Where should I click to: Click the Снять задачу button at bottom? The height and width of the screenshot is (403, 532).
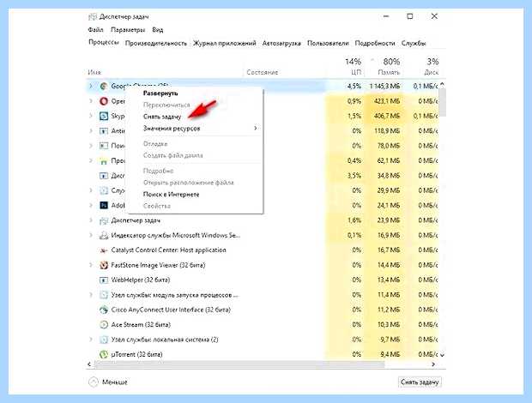click(420, 382)
